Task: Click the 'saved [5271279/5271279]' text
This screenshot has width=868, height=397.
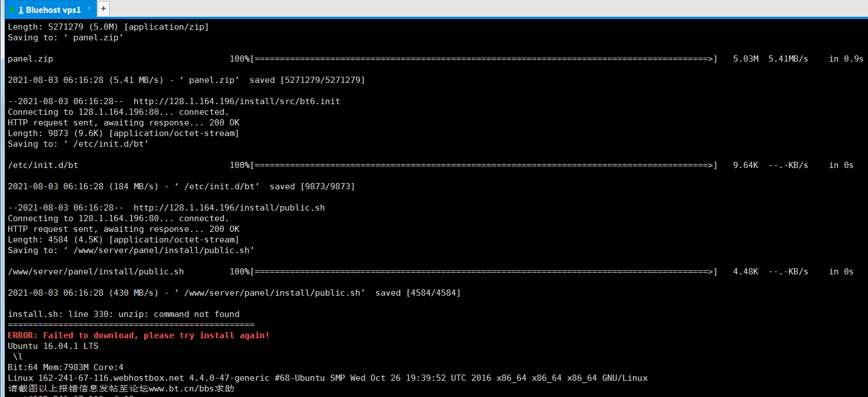Action: click(x=307, y=80)
